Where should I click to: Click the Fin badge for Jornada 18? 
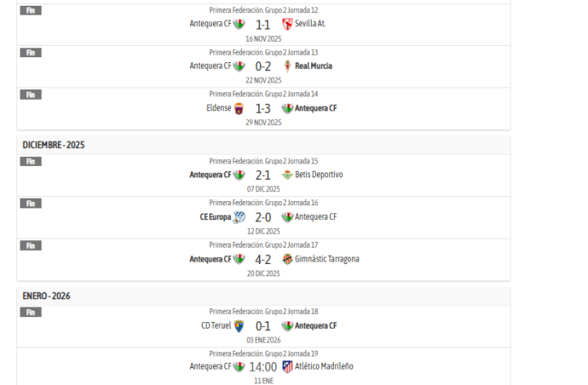30,312
